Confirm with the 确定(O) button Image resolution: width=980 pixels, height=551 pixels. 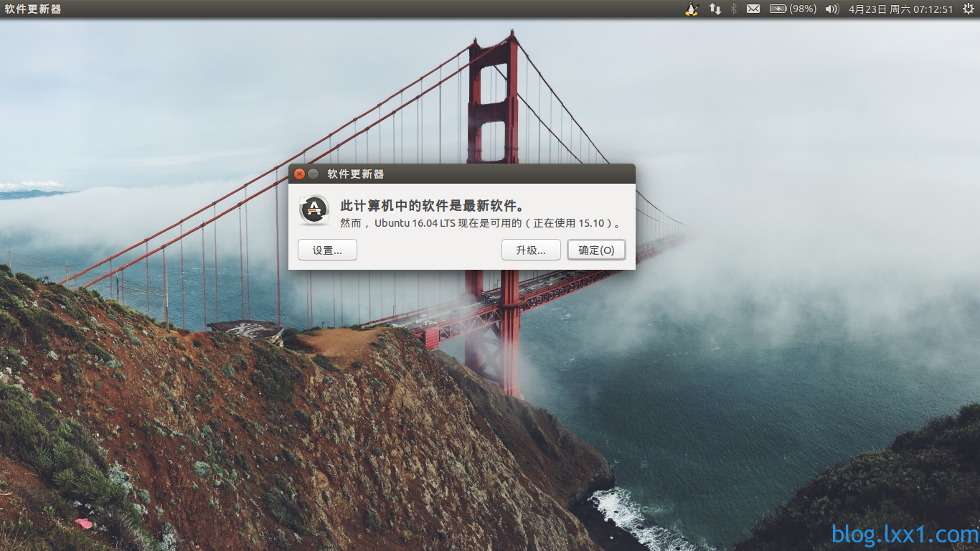596,250
